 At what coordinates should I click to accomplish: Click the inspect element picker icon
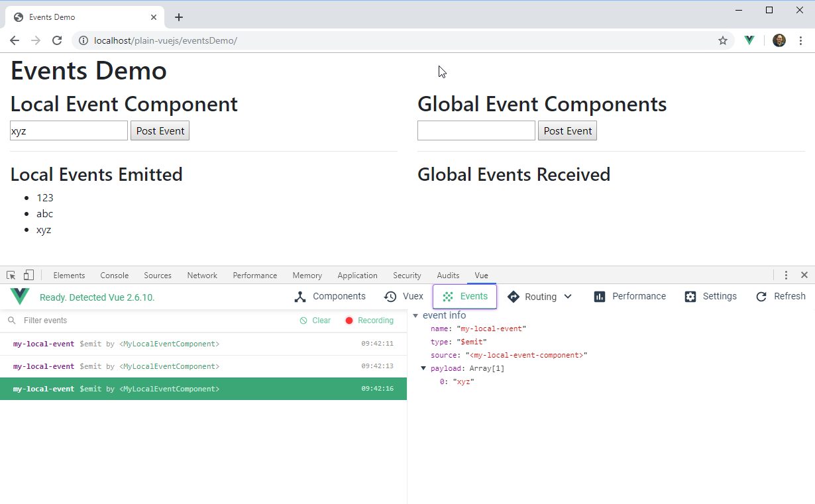tap(11, 276)
